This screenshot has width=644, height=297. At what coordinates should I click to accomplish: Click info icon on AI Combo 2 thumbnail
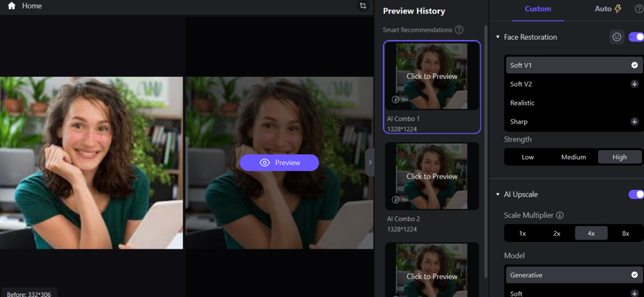point(395,200)
